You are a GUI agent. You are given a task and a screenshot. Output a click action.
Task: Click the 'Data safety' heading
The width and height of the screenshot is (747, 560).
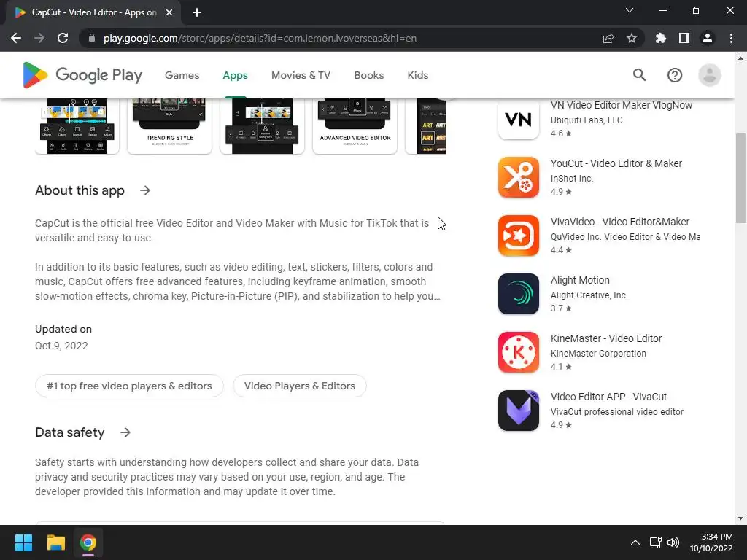point(69,432)
